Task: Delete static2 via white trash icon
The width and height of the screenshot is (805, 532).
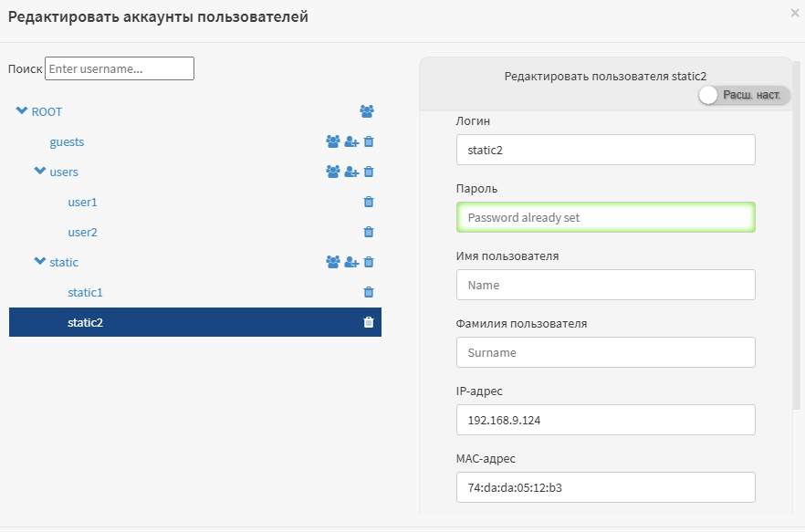Action: coord(369,322)
